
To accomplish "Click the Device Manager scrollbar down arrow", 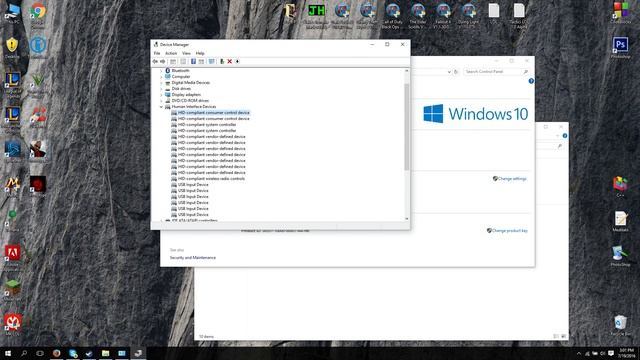I will [x=407, y=219].
